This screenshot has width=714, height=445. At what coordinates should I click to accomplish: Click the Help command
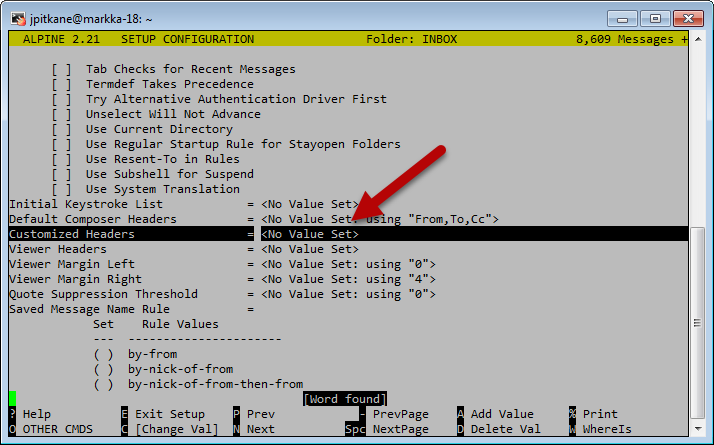click(30, 414)
